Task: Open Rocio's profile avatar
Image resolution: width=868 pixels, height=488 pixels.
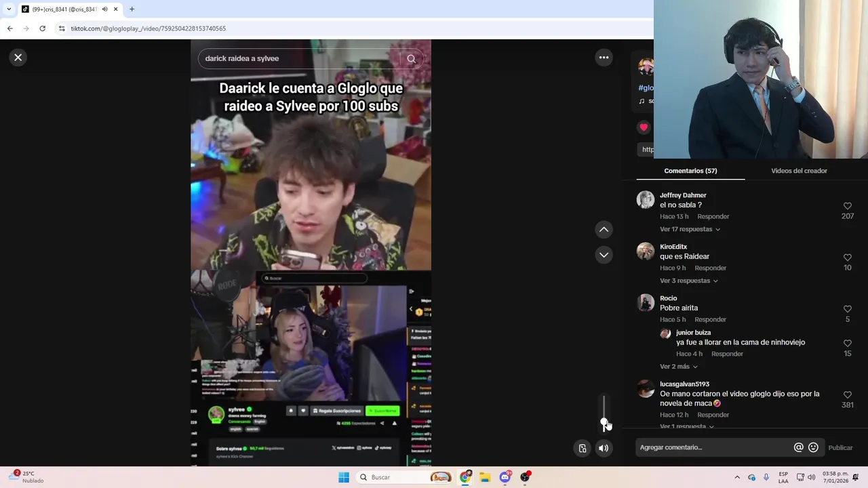Action: [x=646, y=303]
